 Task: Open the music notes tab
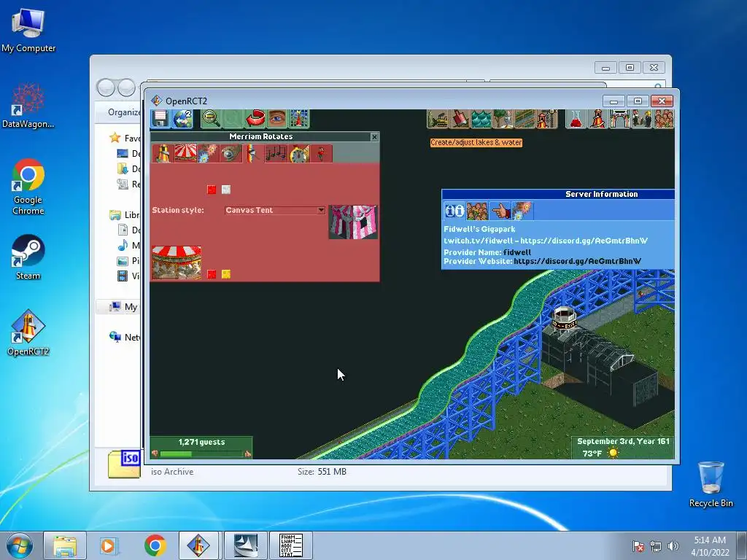coord(276,153)
